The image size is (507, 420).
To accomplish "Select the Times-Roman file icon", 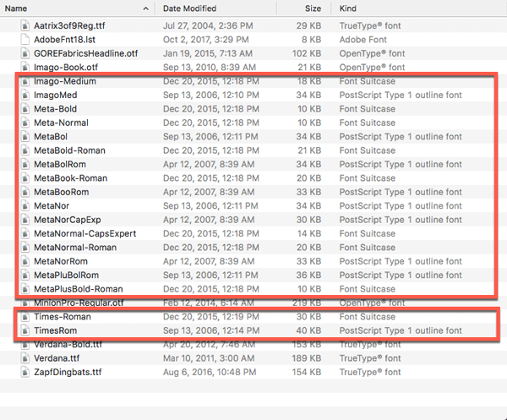I will (25, 317).
